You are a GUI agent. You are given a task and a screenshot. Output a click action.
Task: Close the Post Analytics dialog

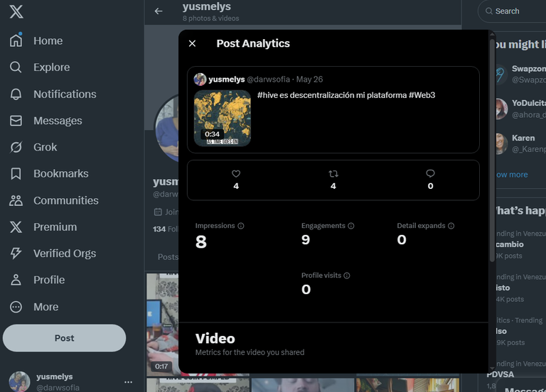192,43
